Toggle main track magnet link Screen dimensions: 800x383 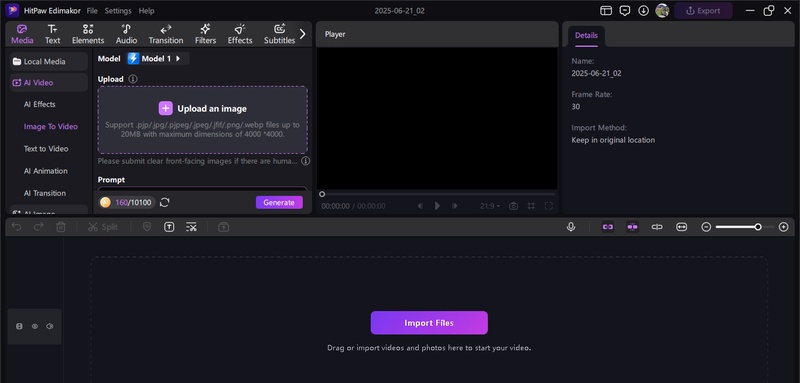point(608,227)
